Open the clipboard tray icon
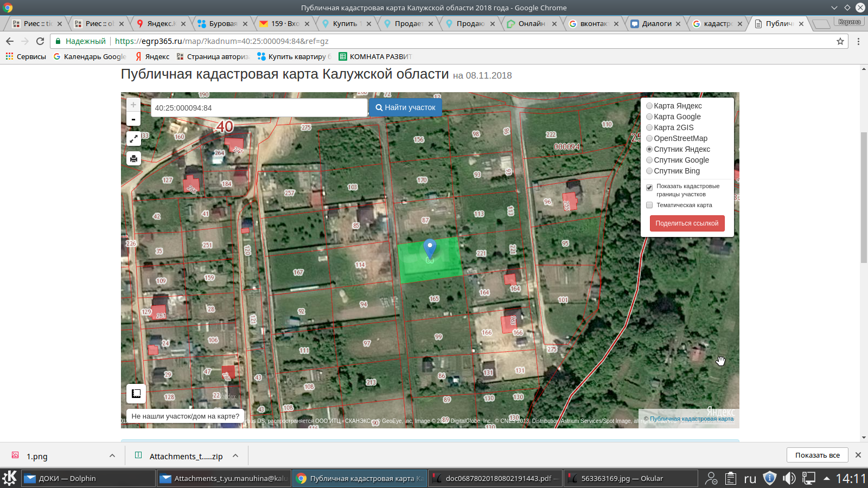The height and width of the screenshot is (488, 868). (731, 478)
